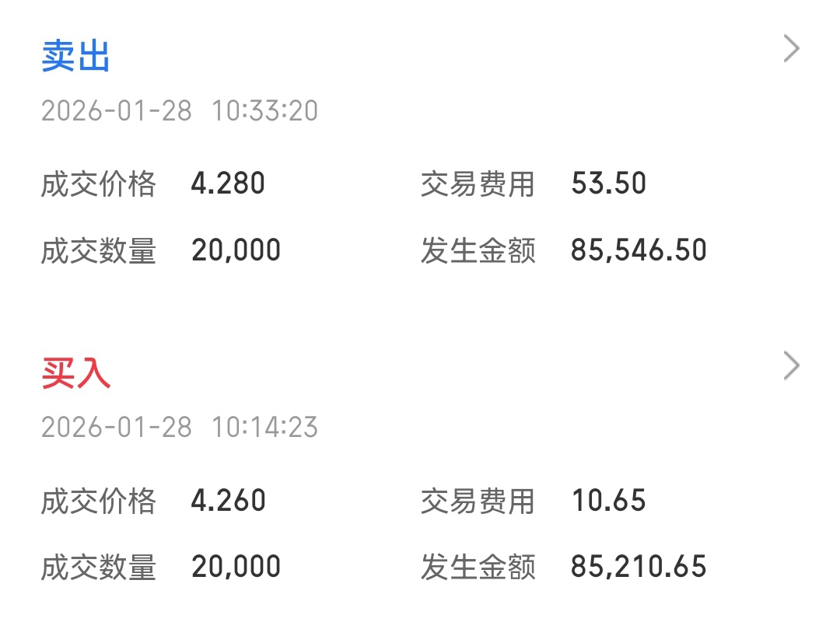Select the sell timestamp 10:33:20
The image size is (840, 629).
click(x=264, y=111)
